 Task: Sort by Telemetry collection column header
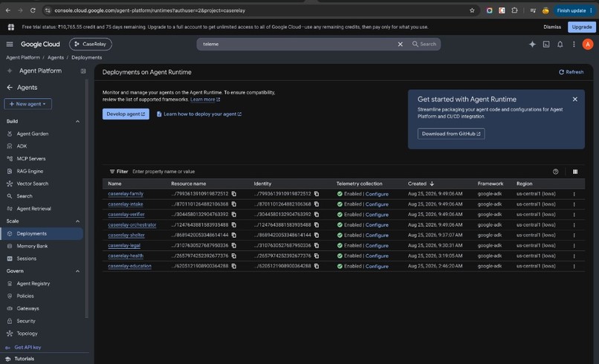click(359, 183)
